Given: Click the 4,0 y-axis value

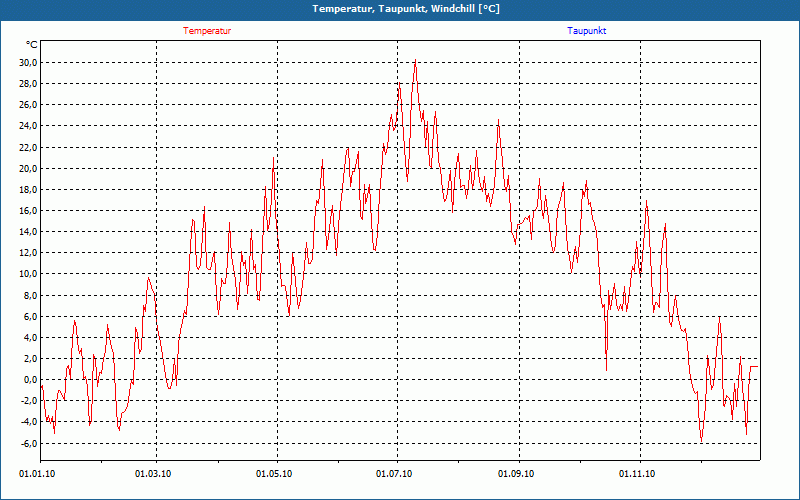Looking at the screenshot, I should [30, 338].
